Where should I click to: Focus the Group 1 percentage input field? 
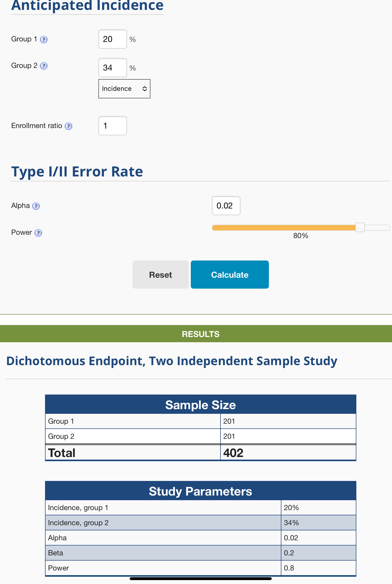113,39
